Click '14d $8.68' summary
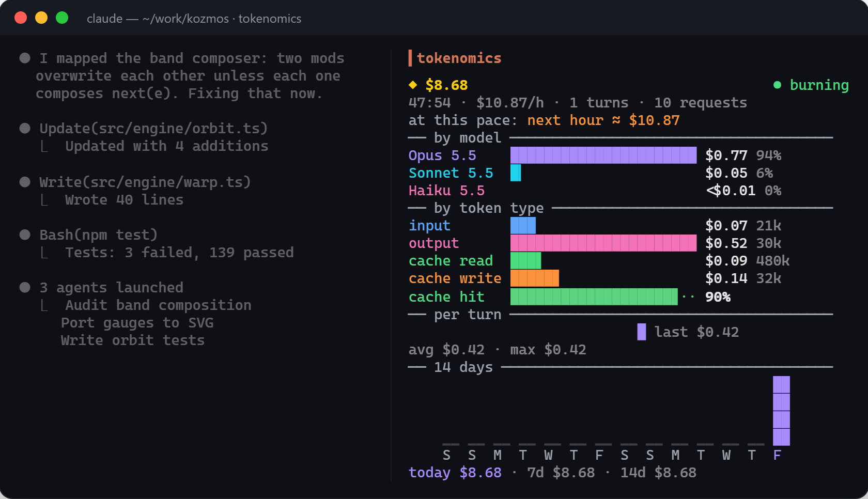 pyautogui.click(x=658, y=472)
